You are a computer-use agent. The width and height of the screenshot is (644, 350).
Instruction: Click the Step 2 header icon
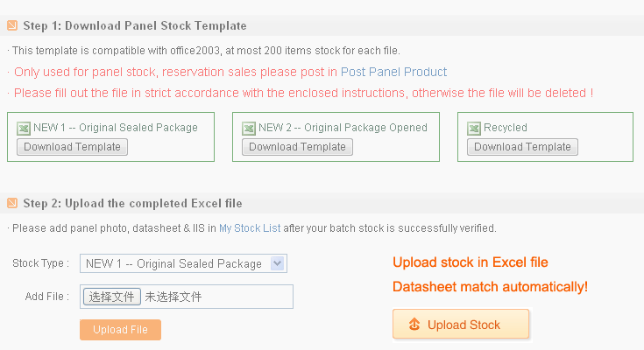pyautogui.click(x=12, y=203)
